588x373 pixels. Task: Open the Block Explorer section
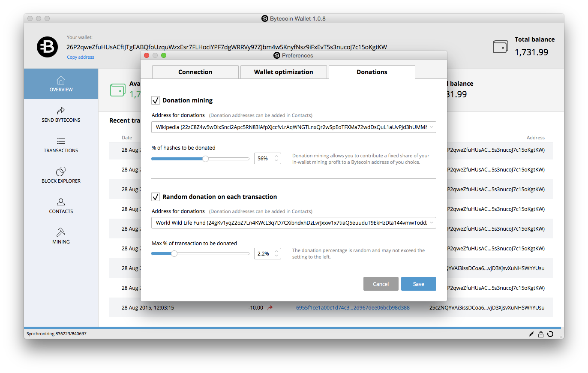(61, 175)
